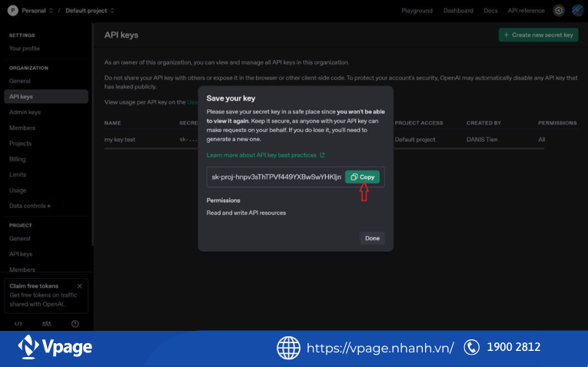Open the Claim free tokens card
Viewport: 588px width, 367px height.
coord(46,295)
